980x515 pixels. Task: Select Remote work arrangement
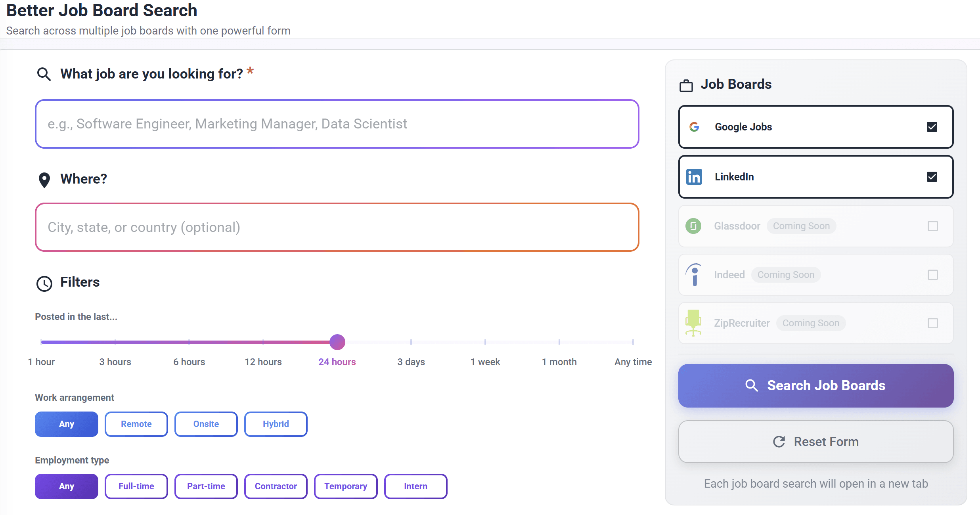136,424
